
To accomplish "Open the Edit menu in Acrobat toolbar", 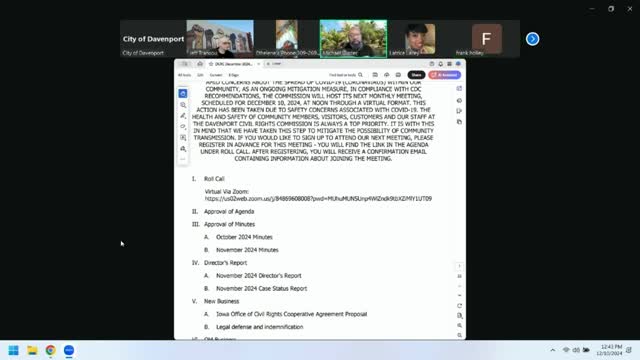I will click(200, 75).
